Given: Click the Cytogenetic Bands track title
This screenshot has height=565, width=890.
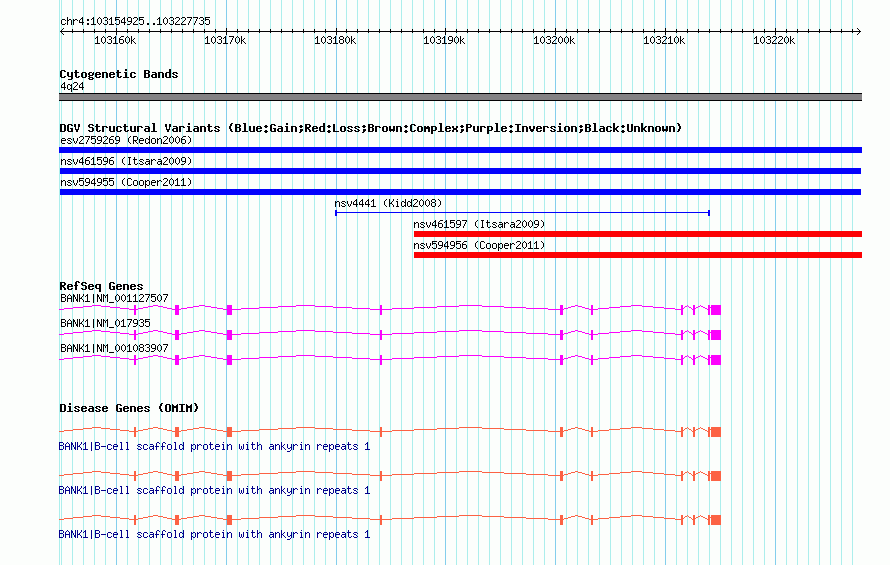Looking at the screenshot, I should pos(119,74).
